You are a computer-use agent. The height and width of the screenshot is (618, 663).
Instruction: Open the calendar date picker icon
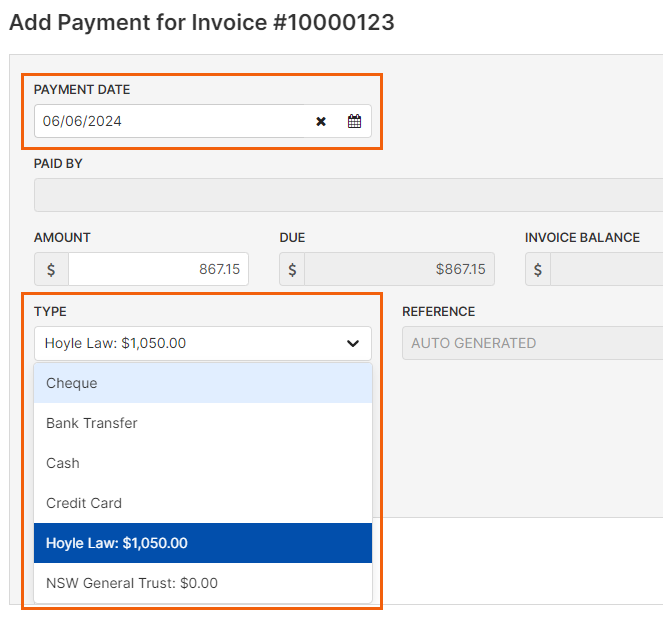pos(354,121)
